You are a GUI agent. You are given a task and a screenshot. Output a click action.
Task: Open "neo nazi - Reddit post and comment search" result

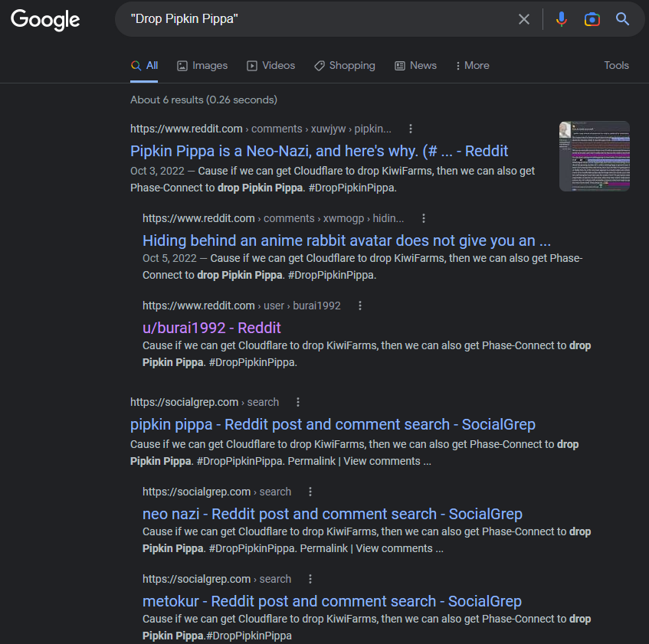333,514
